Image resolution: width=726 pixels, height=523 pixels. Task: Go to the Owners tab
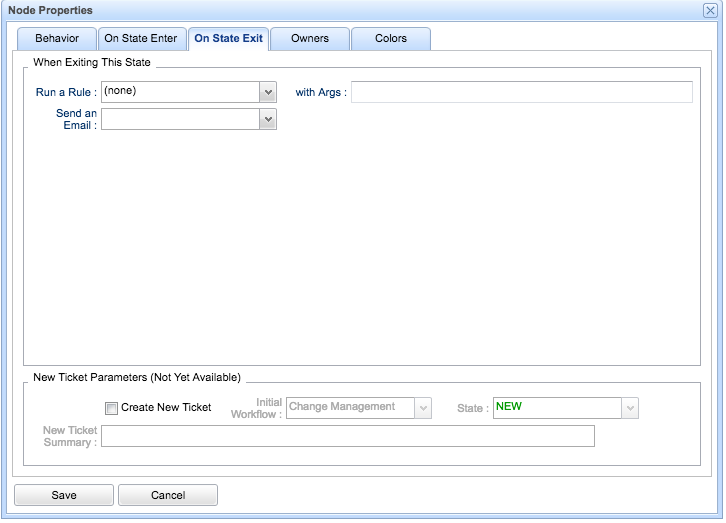pyautogui.click(x=310, y=39)
